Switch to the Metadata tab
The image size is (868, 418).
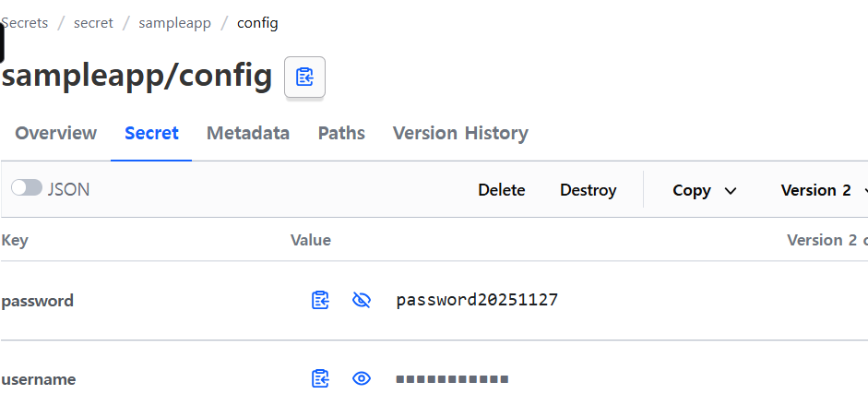[x=248, y=134]
